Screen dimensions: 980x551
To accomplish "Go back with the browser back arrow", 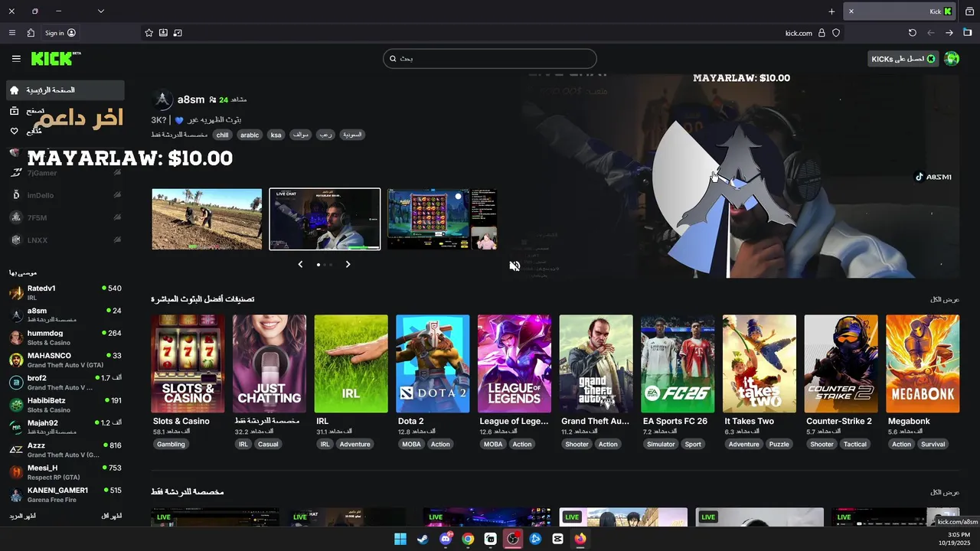I will 931,33.
